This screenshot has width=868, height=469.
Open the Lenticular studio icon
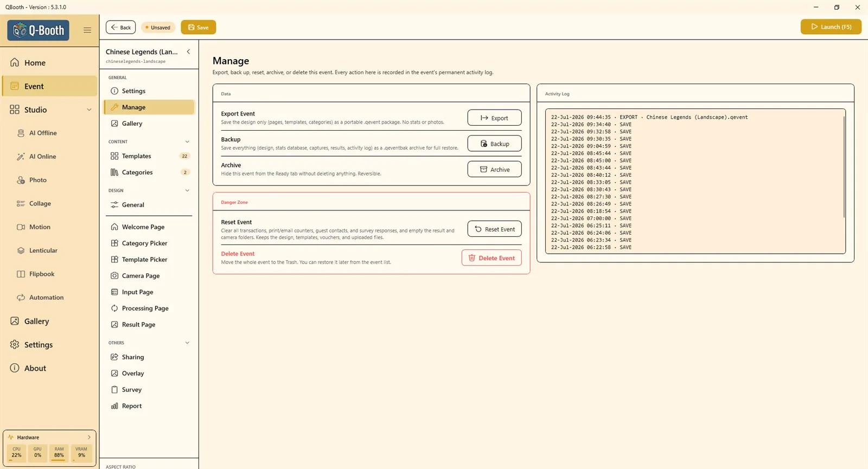coord(21,250)
